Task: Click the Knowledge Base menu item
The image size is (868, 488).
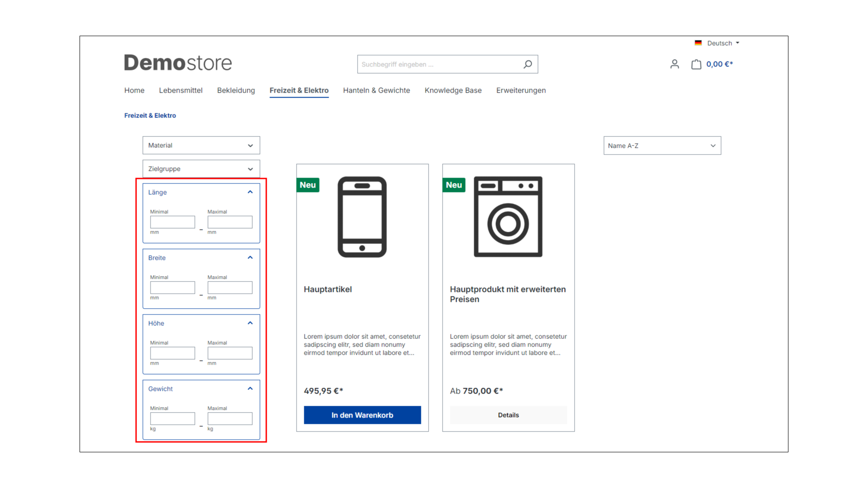Action: (x=453, y=90)
